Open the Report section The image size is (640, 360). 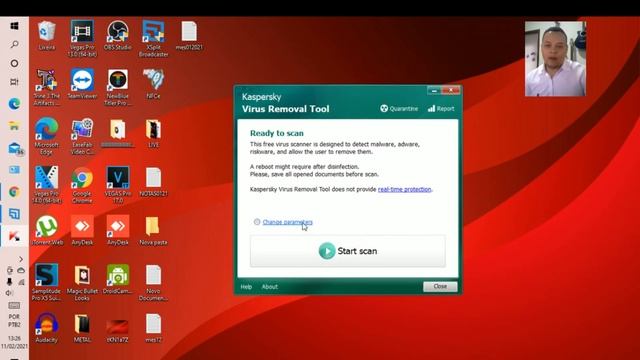(441, 109)
